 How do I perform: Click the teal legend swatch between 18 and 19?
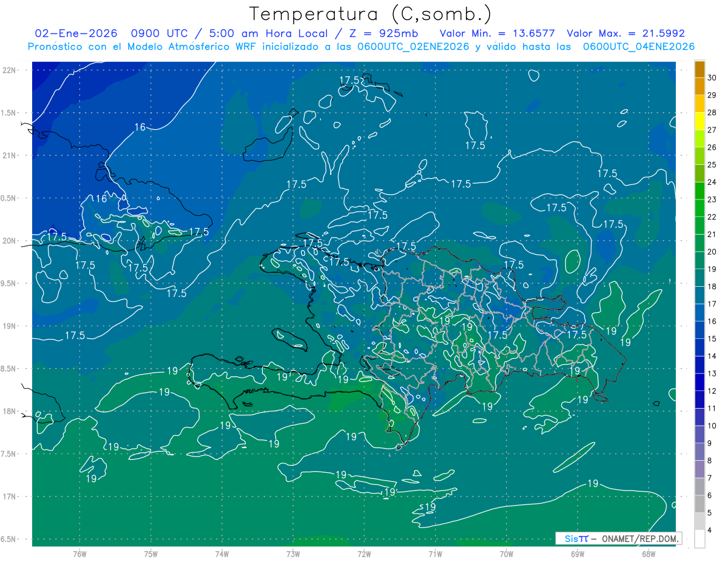(699, 278)
